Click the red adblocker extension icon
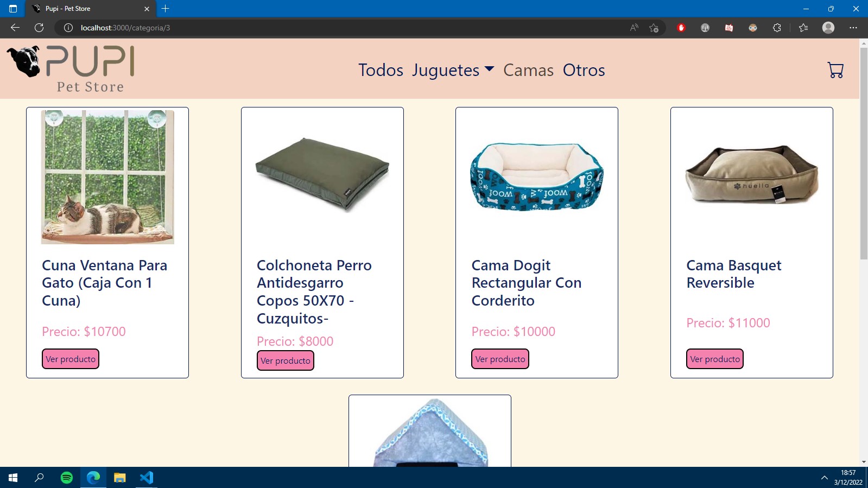868x488 pixels. click(x=681, y=28)
